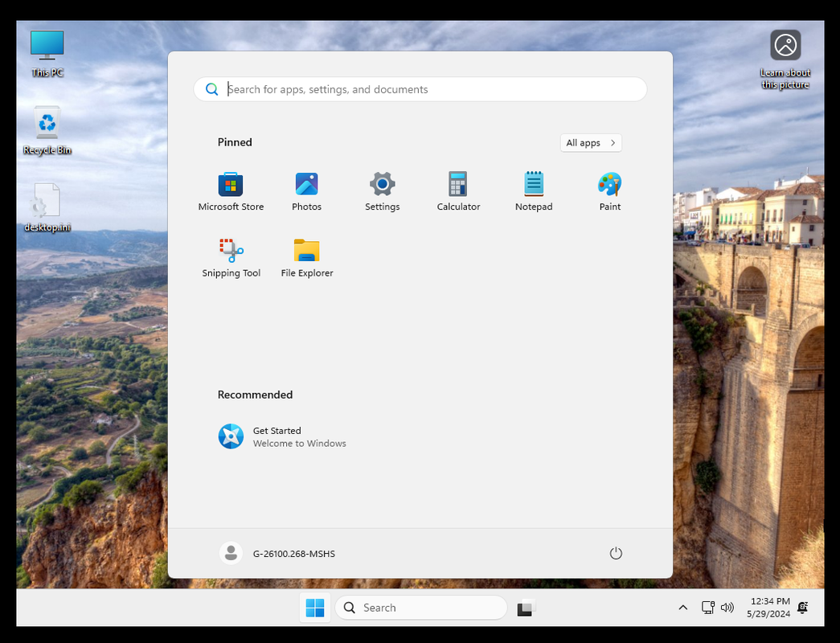Open notifications bell in taskbar
The width and height of the screenshot is (840, 643).
coord(802,607)
